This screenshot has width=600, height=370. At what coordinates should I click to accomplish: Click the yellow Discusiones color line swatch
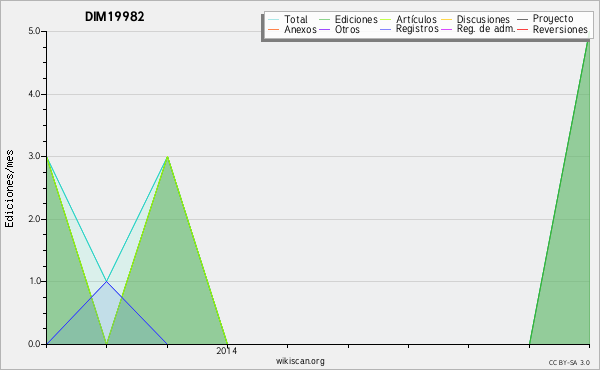447,19
